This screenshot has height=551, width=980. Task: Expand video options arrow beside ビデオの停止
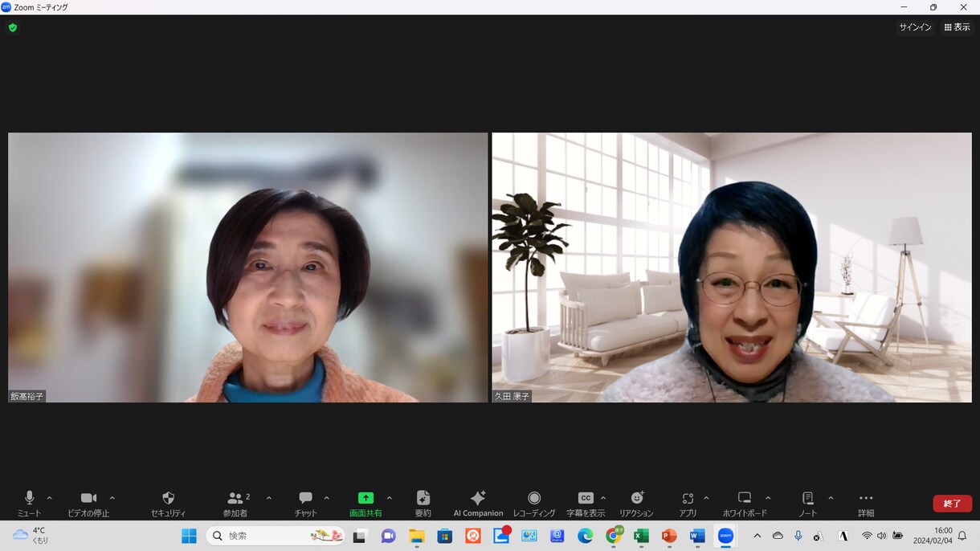pos(112,498)
